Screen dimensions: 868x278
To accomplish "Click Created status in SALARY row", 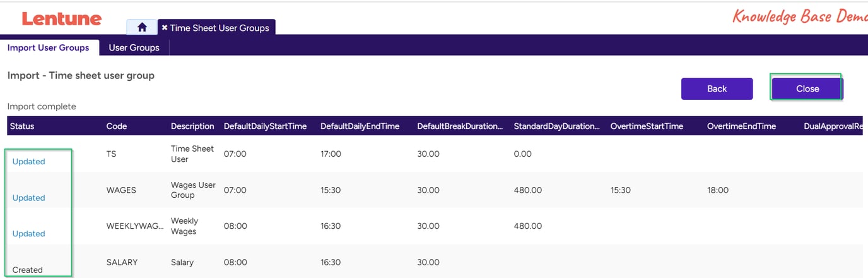I will [x=28, y=270].
